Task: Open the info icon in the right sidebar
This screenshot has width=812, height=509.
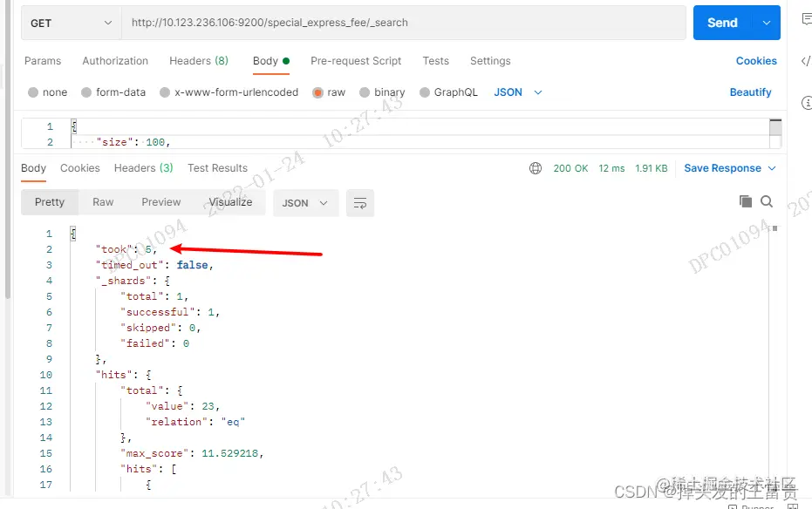Action: (806, 103)
